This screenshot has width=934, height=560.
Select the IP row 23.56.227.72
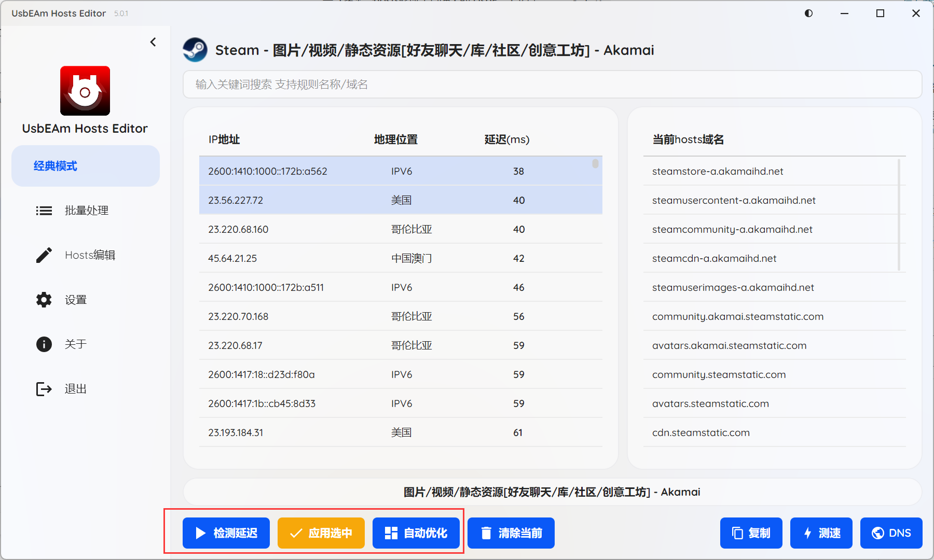click(x=400, y=200)
